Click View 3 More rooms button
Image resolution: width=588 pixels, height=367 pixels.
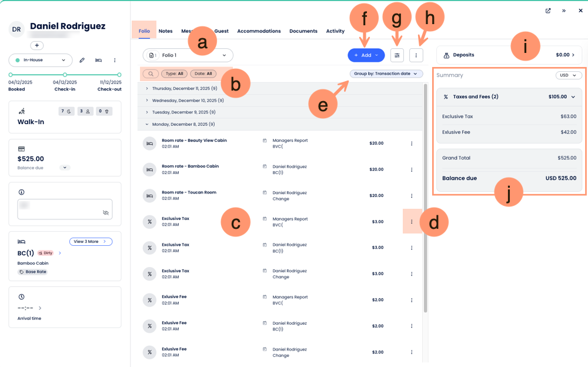pos(91,242)
